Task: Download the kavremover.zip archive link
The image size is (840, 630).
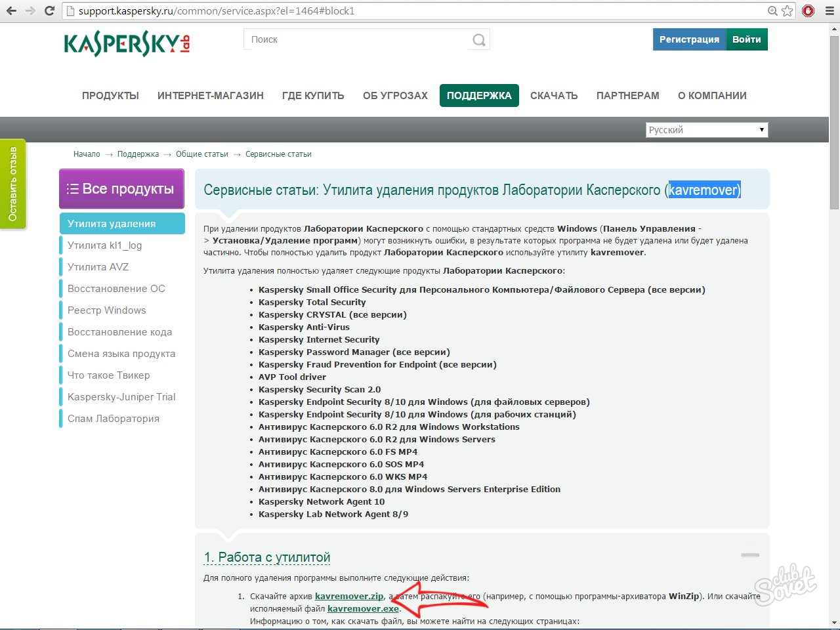Action: click(349, 597)
